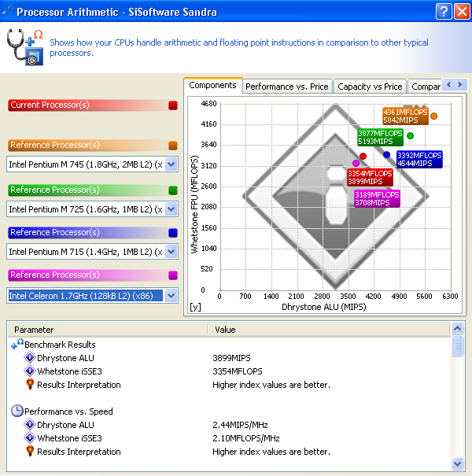Close the Processor Arithmetic window
This screenshot has height=476, width=472.
point(462,12)
